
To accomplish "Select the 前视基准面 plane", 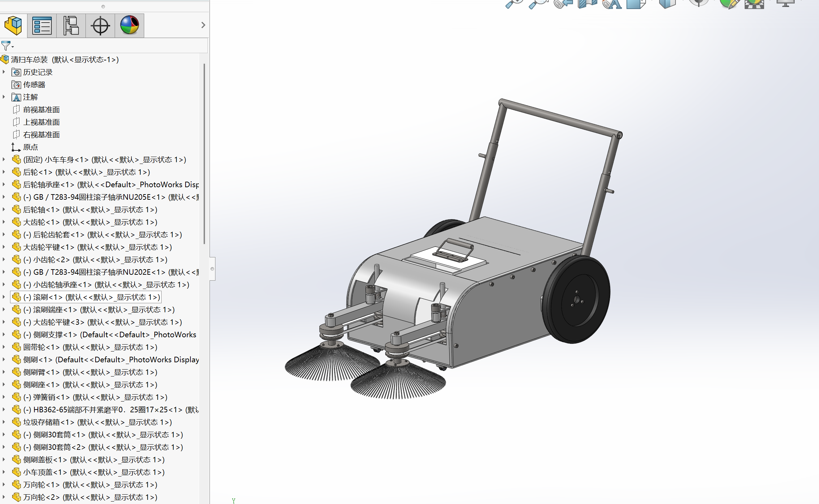I will 41,110.
